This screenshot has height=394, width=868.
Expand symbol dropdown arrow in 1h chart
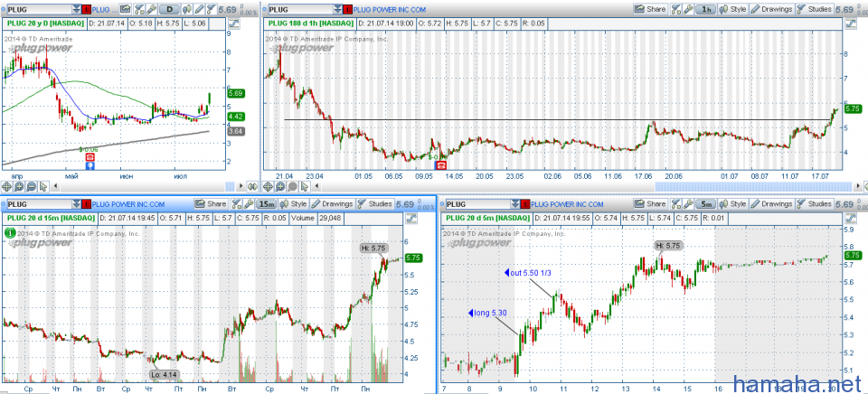[x=337, y=9]
